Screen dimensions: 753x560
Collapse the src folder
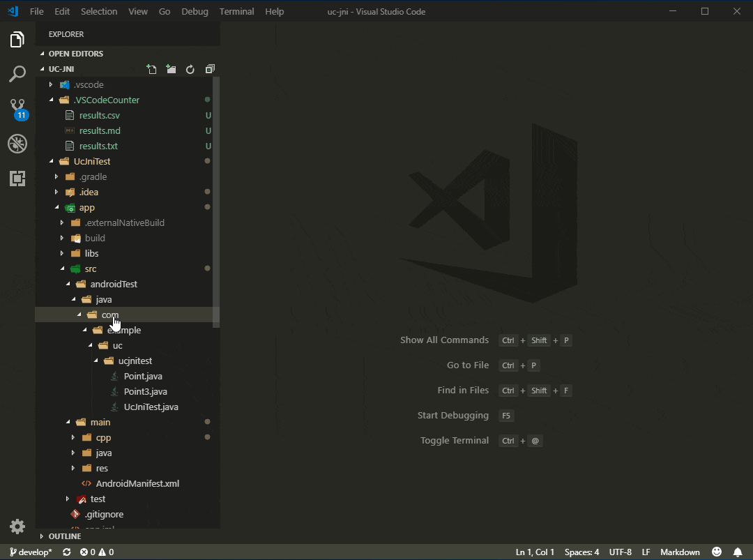click(x=128, y=269)
